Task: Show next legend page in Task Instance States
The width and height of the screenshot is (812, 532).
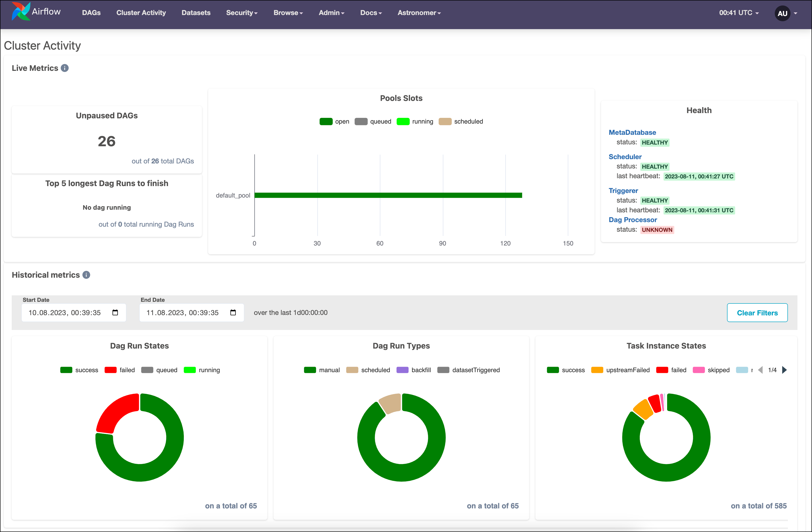Action: click(x=784, y=370)
